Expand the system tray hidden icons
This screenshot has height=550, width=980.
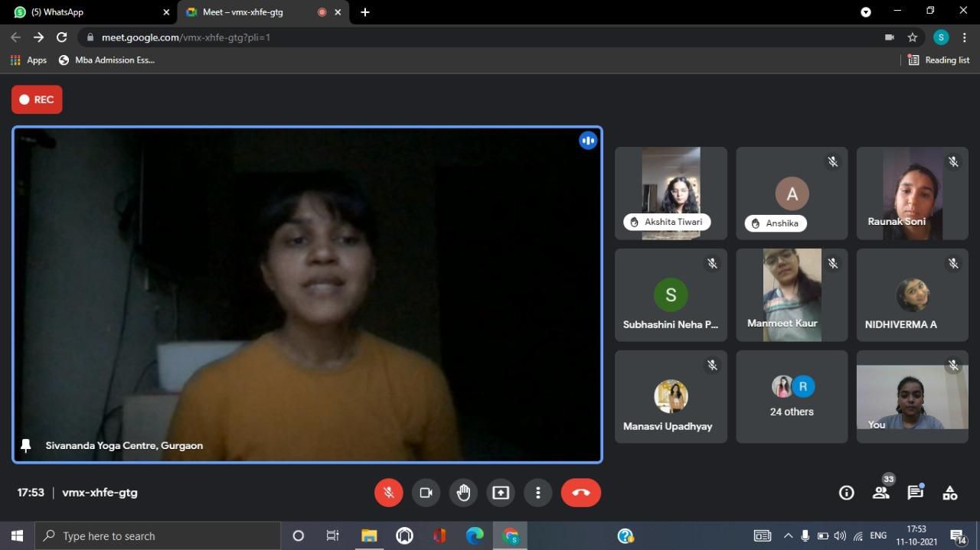pos(787,536)
